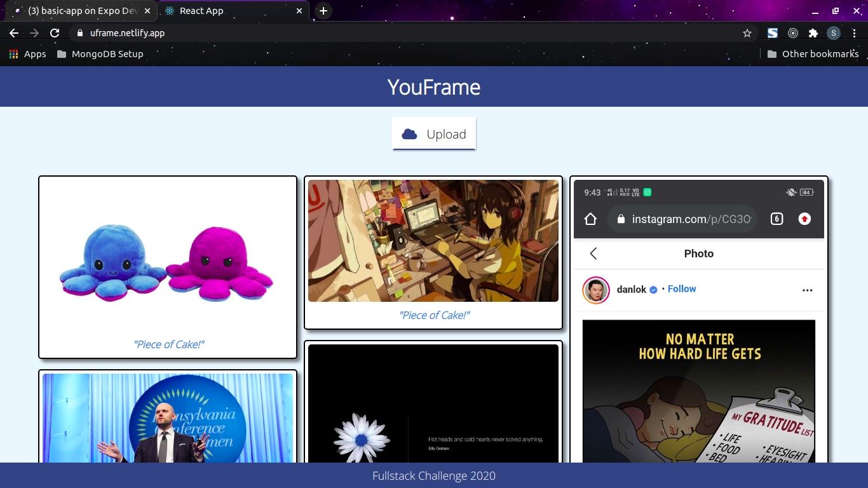Click the home icon in Instagram screenshot

(590, 219)
